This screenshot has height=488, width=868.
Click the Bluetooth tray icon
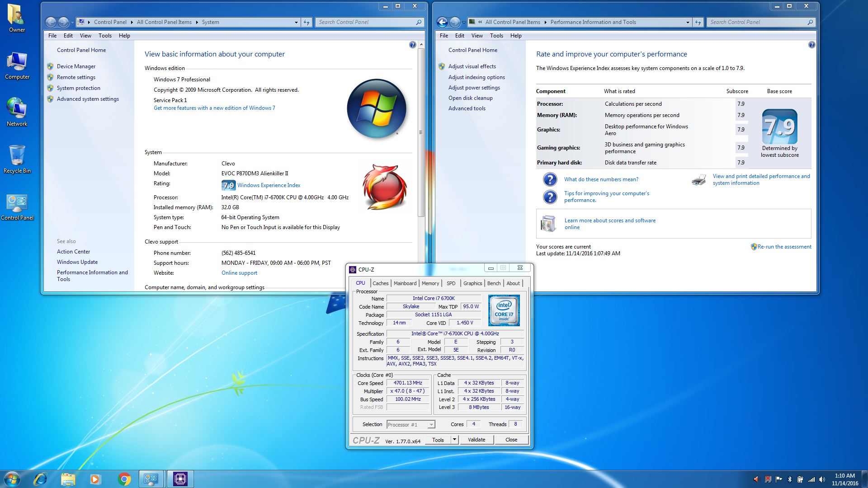point(790,479)
